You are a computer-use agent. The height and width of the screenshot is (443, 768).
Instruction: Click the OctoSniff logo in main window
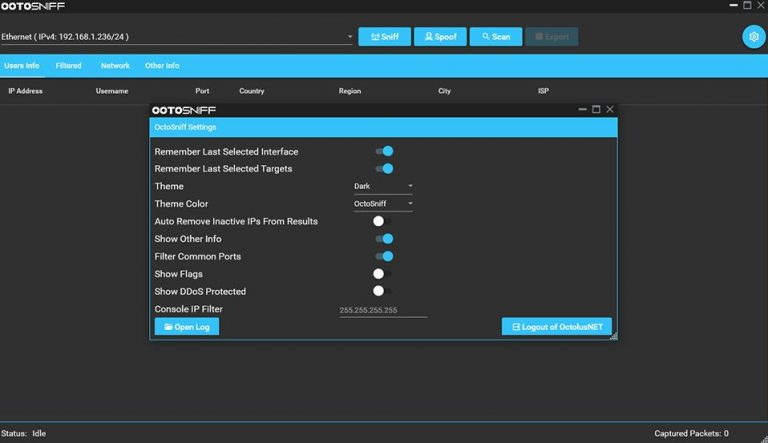click(x=33, y=6)
